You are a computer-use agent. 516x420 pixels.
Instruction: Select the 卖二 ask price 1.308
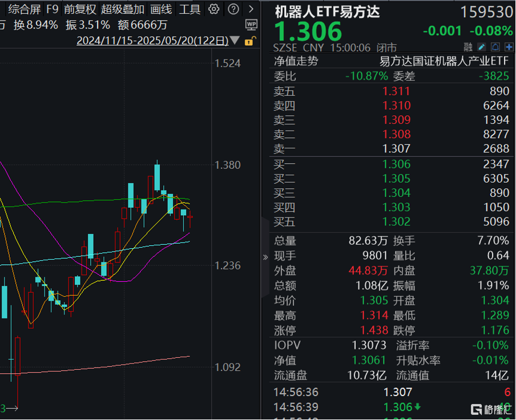pyautogui.click(x=396, y=134)
